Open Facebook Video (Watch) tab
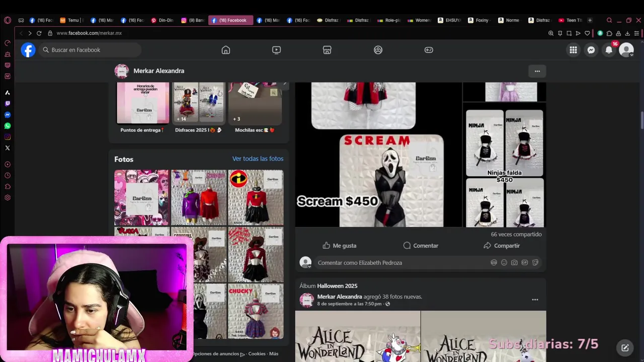644x362 pixels. 276,50
